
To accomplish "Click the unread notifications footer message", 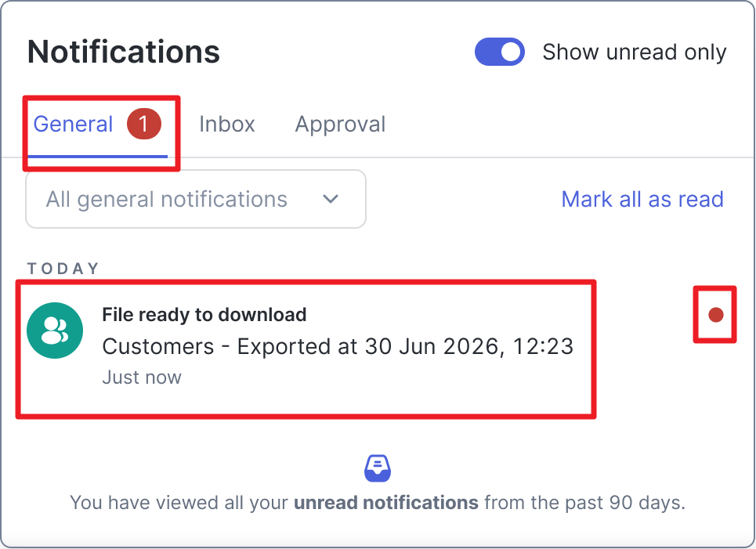I will 378,503.
